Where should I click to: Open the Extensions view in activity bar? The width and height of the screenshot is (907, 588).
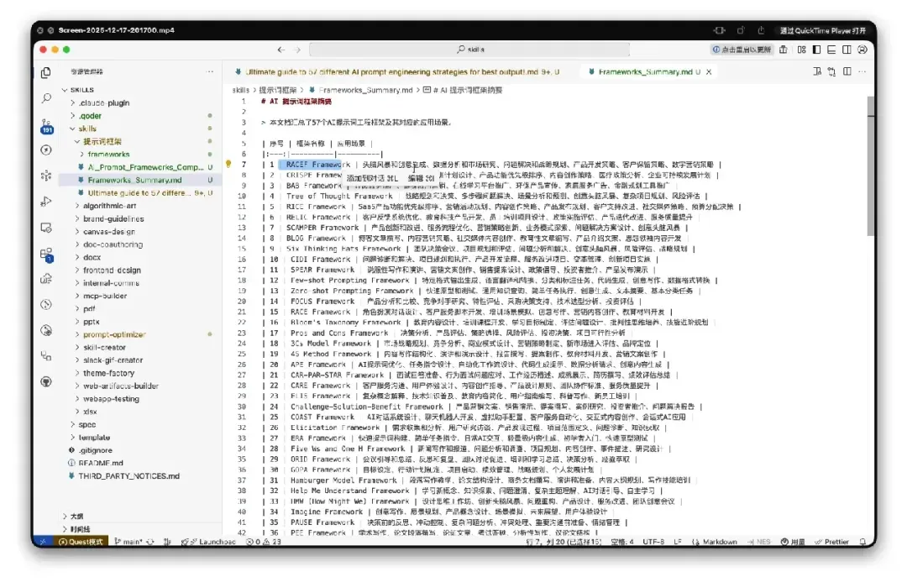pyautogui.click(x=46, y=254)
